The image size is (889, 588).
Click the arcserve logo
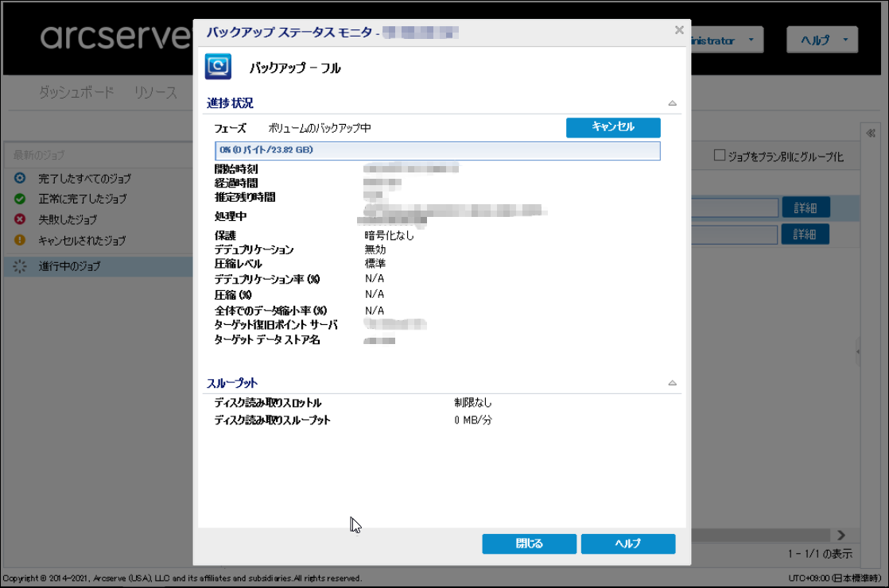tap(116, 37)
